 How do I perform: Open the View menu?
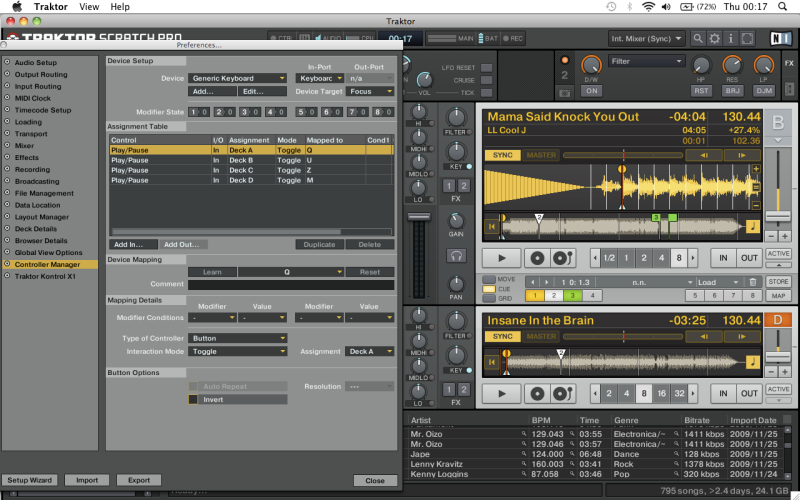coord(89,7)
